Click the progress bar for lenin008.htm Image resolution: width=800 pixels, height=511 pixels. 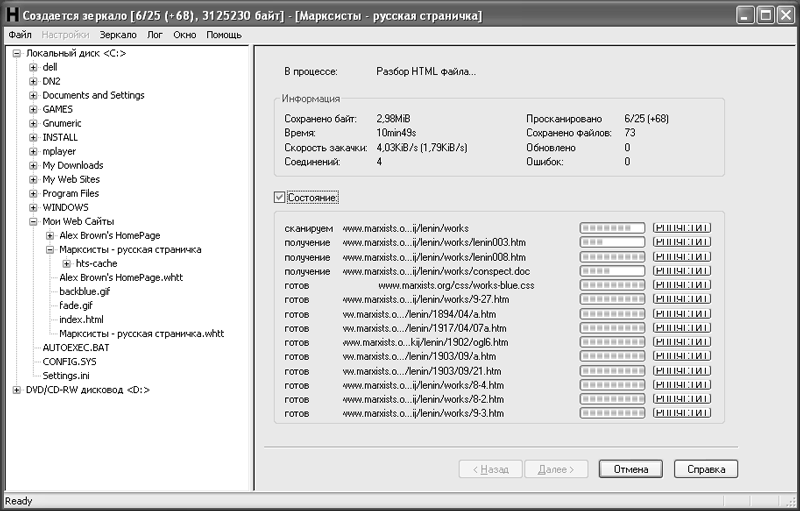click(612, 257)
